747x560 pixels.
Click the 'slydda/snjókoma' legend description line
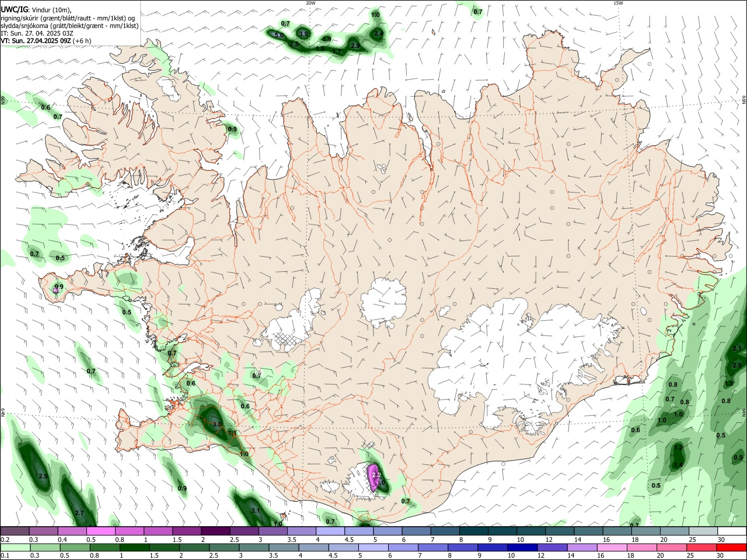pyautogui.click(x=69, y=26)
